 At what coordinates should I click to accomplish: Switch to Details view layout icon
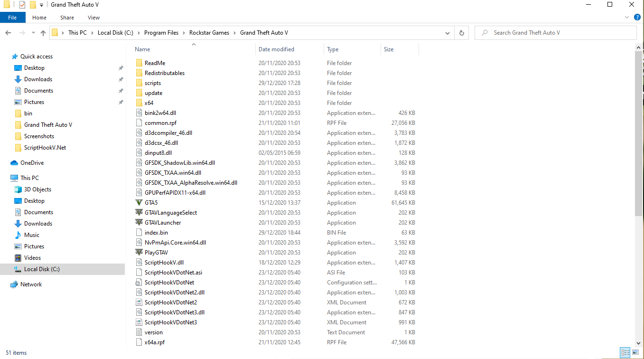(x=625, y=353)
